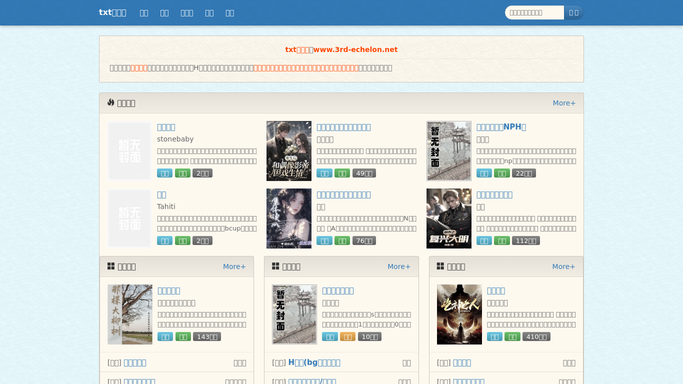Open the book title ending in NPH
683x384 pixels.
(501, 127)
